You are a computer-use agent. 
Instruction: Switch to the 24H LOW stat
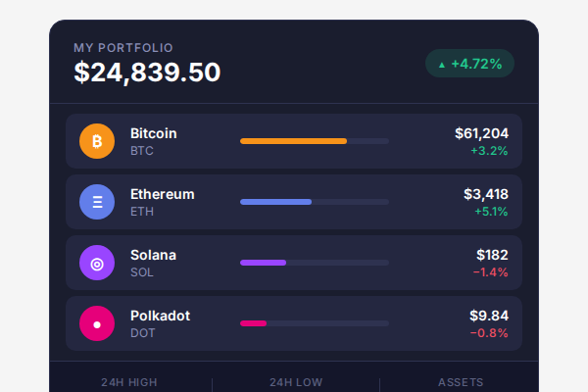click(296, 382)
